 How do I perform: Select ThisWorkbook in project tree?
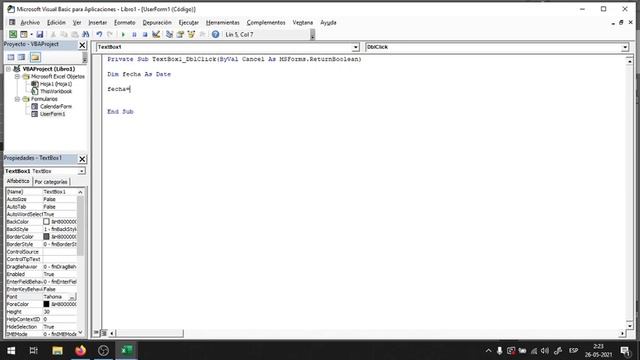[x=56, y=91]
